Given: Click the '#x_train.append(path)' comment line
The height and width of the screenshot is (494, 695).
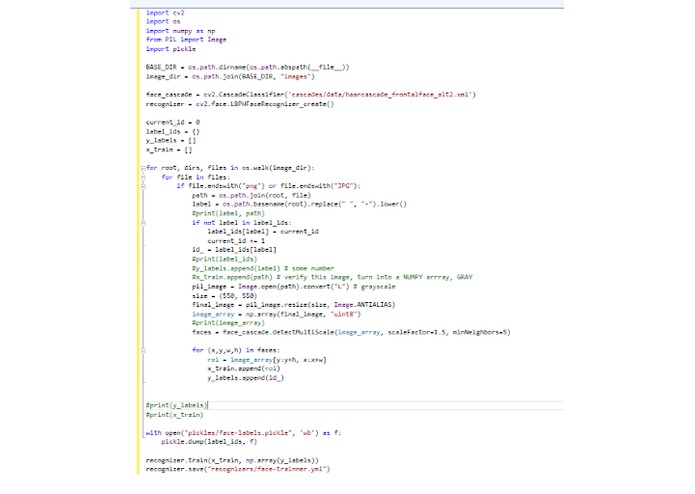Looking at the screenshot, I should tap(332, 277).
